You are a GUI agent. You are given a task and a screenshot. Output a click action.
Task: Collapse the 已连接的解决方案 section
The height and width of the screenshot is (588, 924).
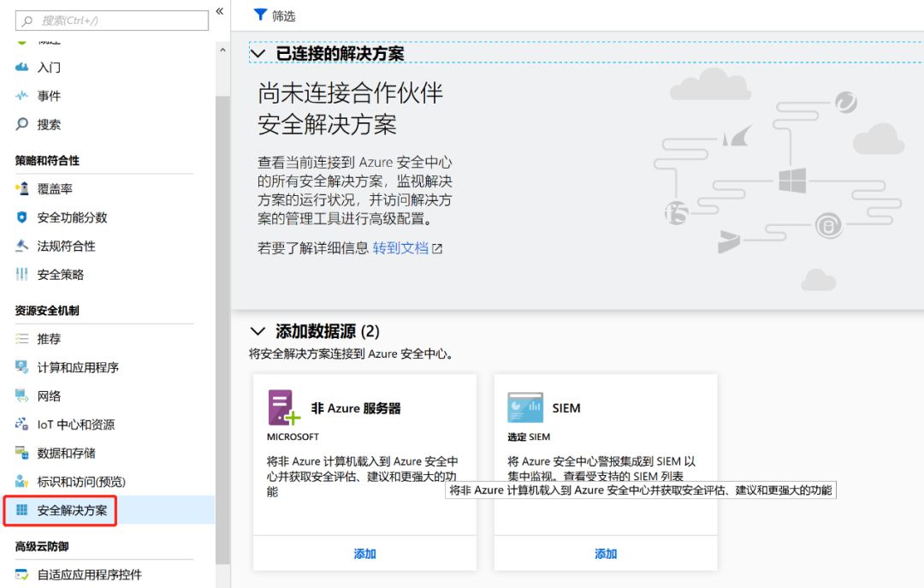coord(258,54)
